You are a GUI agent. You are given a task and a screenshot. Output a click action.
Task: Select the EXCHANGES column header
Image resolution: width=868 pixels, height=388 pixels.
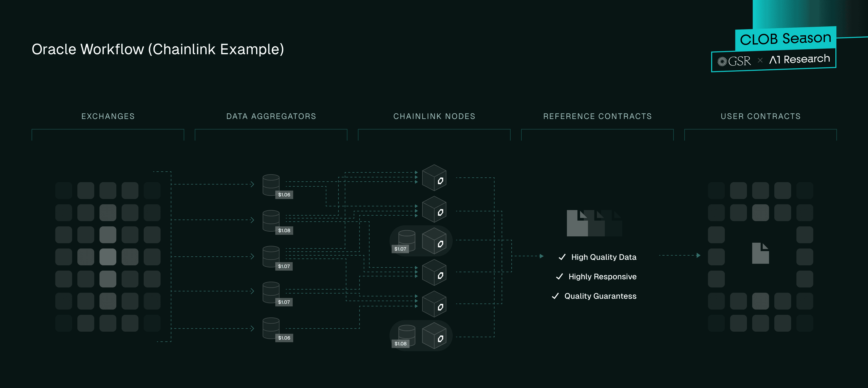pyautogui.click(x=108, y=116)
